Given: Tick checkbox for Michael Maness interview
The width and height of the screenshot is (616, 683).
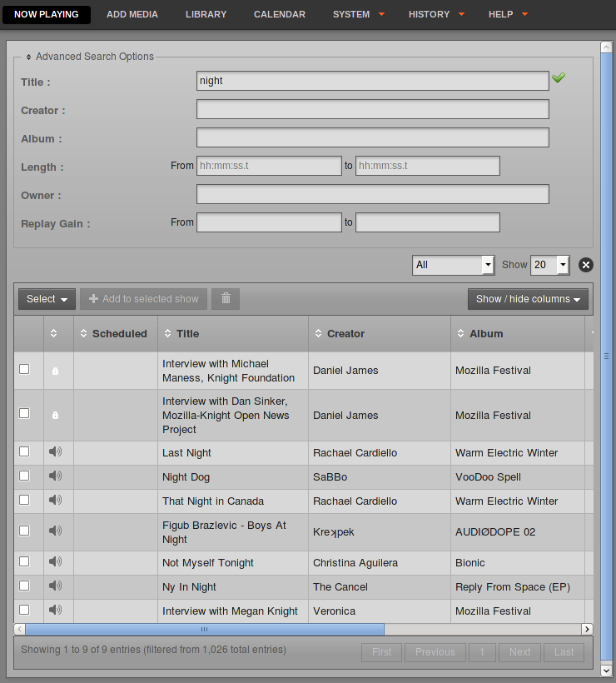Looking at the screenshot, I should tap(24, 369).
